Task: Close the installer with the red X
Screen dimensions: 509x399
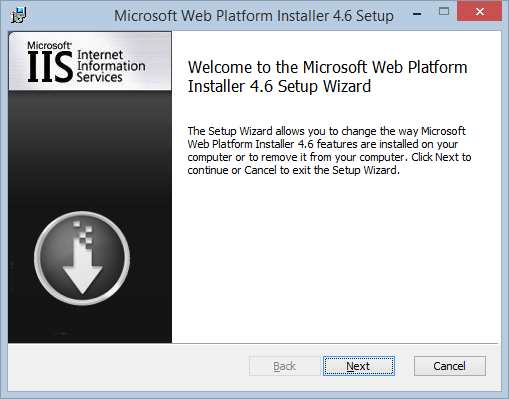Action: pos(480,12)
